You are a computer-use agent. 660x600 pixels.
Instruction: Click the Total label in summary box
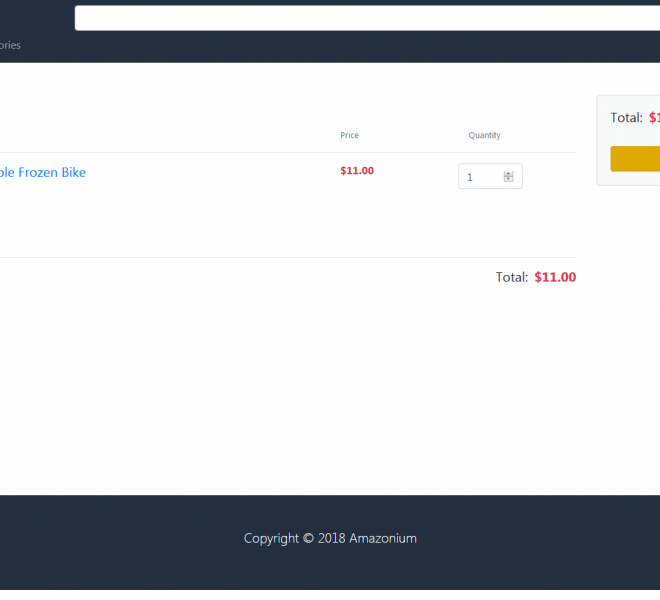coord(626,118)
